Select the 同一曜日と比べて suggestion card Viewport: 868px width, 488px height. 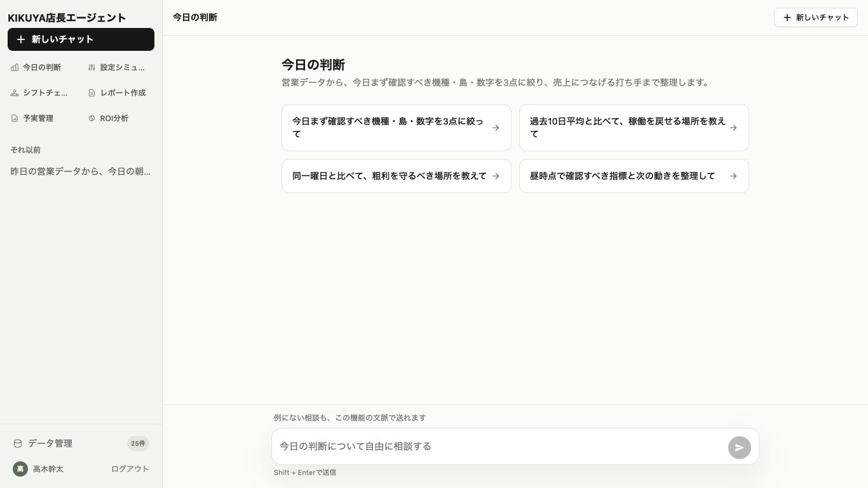point(397,176)
